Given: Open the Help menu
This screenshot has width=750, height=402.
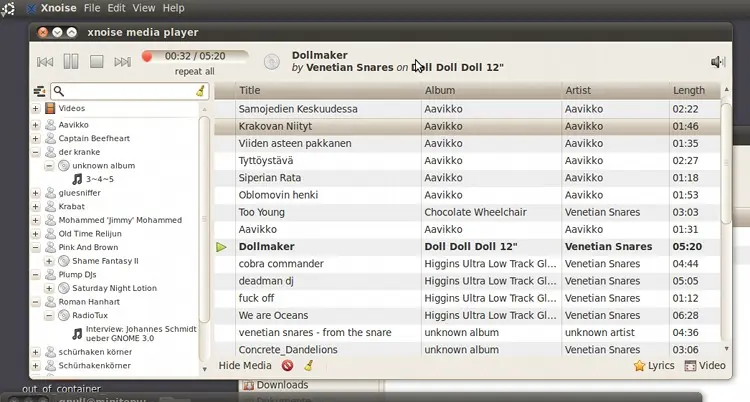Looking at the screenshot, I should click(173, 8).
